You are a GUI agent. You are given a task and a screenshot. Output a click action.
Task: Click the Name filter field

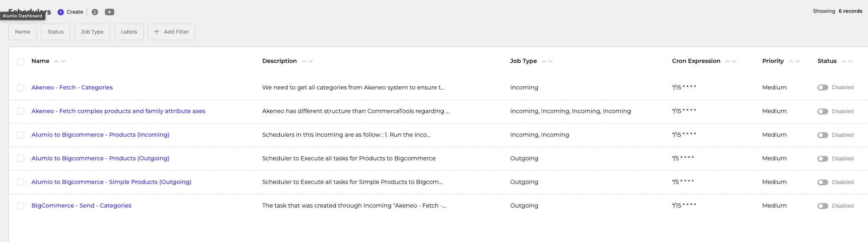click(22, 32)
